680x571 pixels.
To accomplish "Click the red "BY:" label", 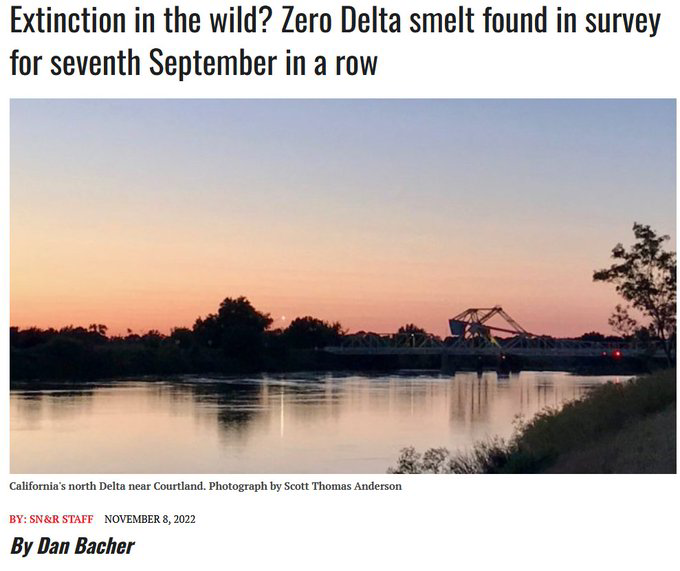I will [18, 519].
